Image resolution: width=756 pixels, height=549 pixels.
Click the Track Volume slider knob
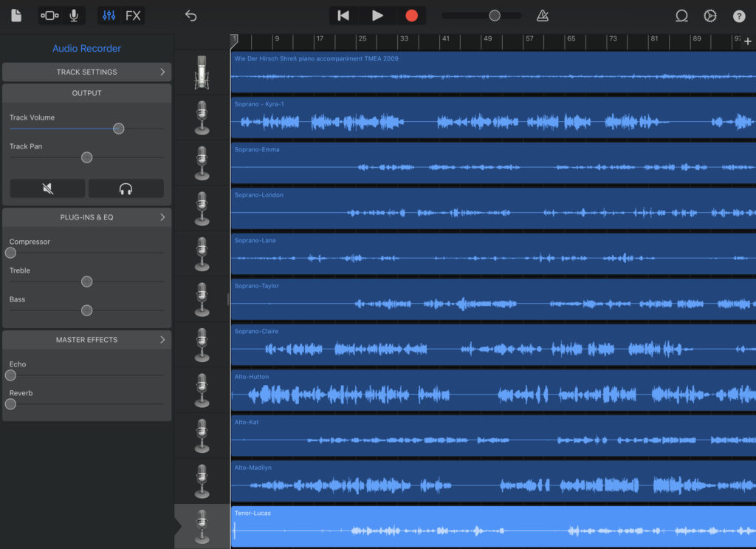click(118, 129)
